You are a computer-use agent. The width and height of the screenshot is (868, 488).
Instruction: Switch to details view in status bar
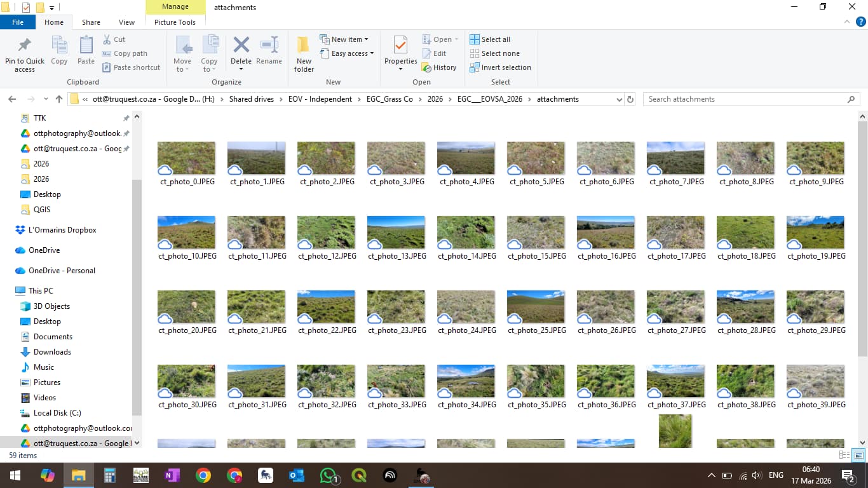844,455
